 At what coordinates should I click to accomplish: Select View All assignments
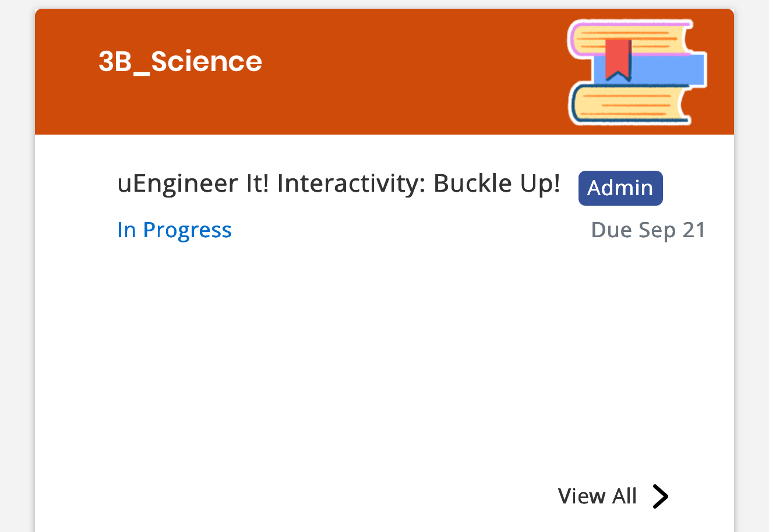(597, 496)
